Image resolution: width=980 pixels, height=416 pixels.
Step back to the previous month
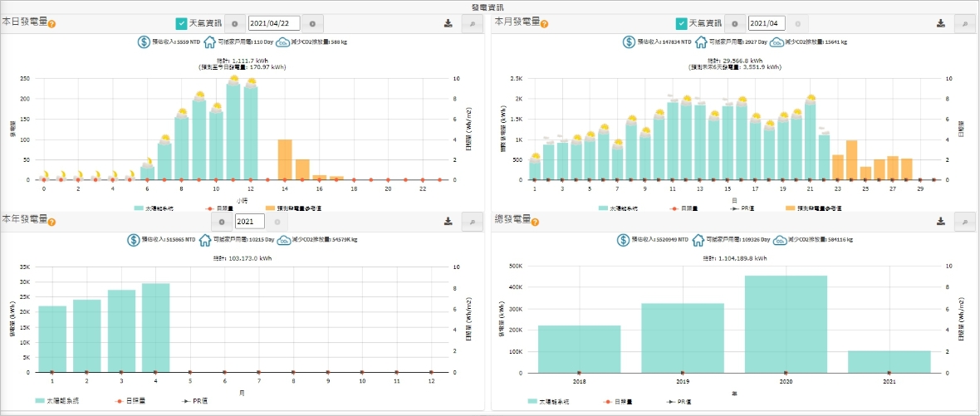click(x=735, y=24)
